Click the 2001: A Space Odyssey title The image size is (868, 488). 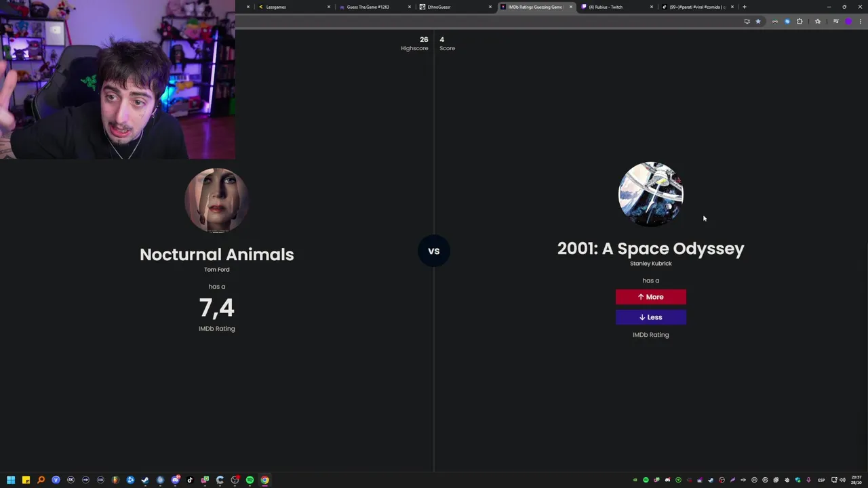pos(651,248)
